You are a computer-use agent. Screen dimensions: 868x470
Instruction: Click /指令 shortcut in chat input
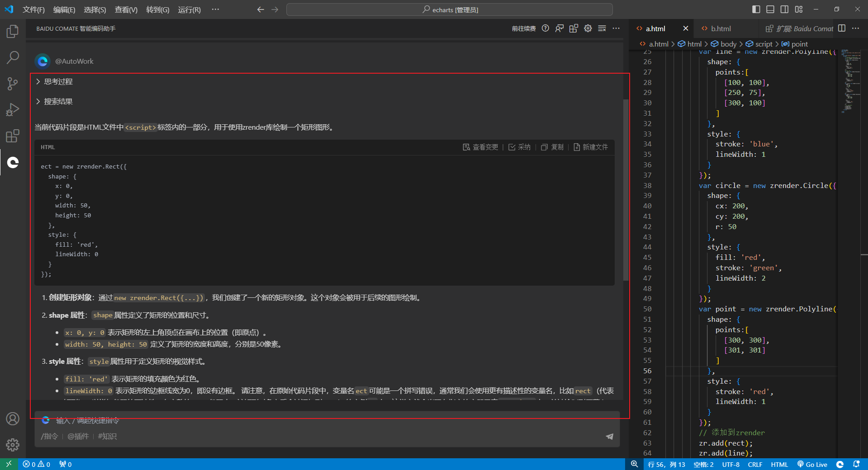(49, 437)
